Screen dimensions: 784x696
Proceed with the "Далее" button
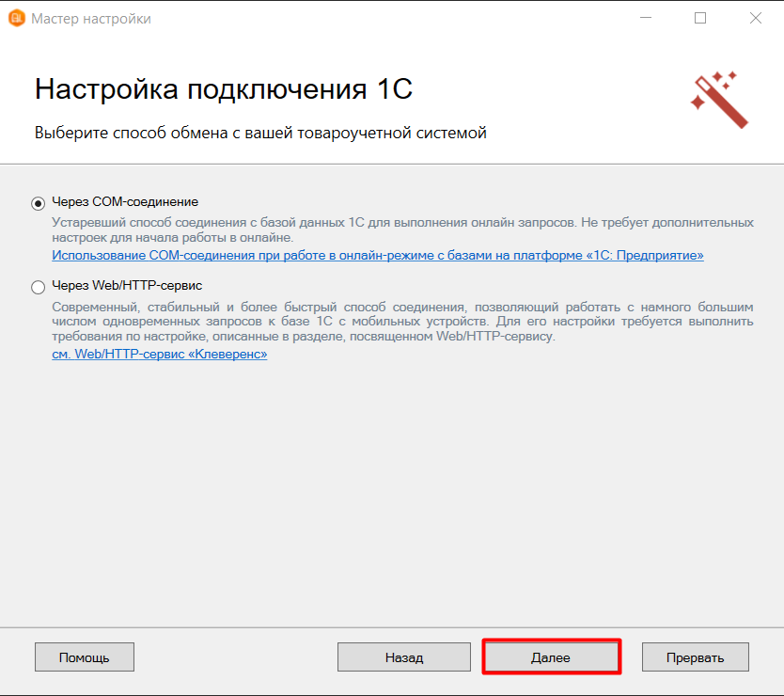(551, 657)
